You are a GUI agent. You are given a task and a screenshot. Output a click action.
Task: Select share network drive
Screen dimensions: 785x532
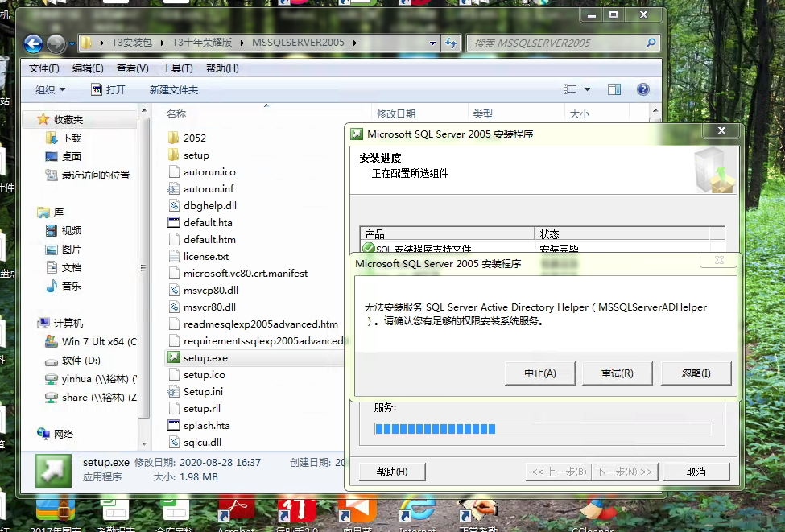coord(99,398)
